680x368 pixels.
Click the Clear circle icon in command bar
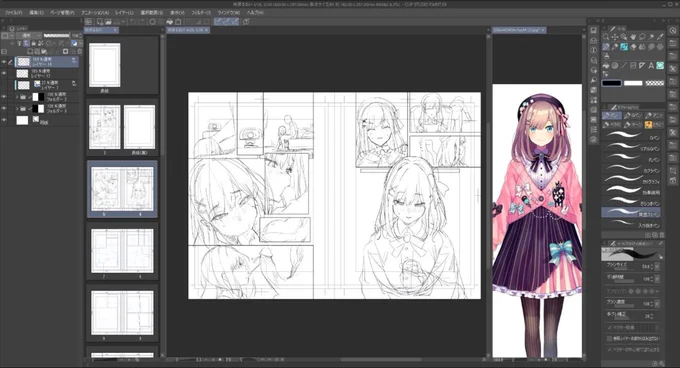[153, 21]
